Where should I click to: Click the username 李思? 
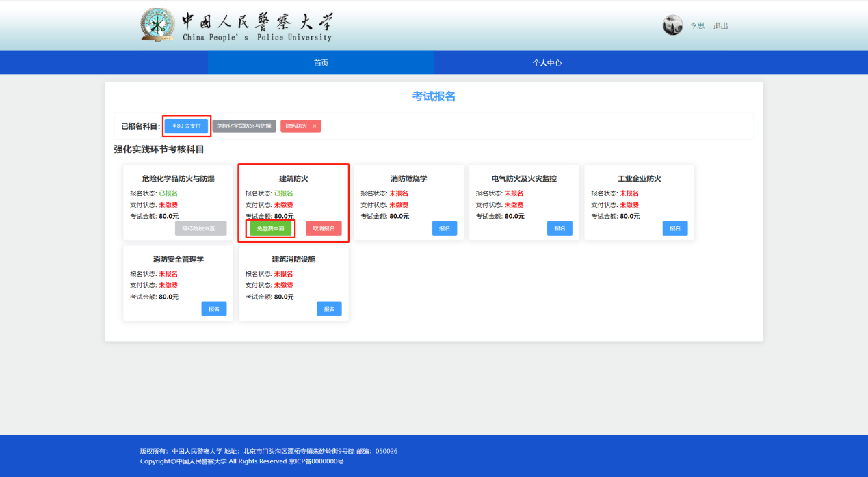[x=696, y=26]
